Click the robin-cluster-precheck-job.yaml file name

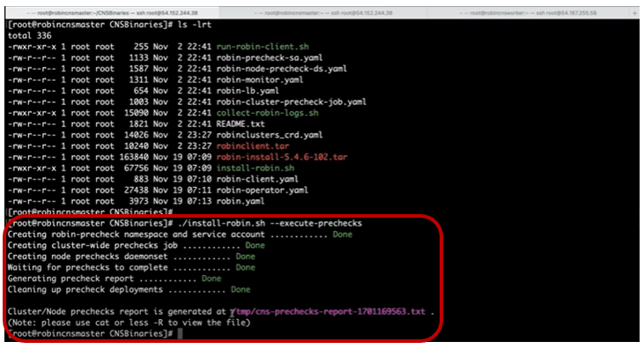coord(292,102)
